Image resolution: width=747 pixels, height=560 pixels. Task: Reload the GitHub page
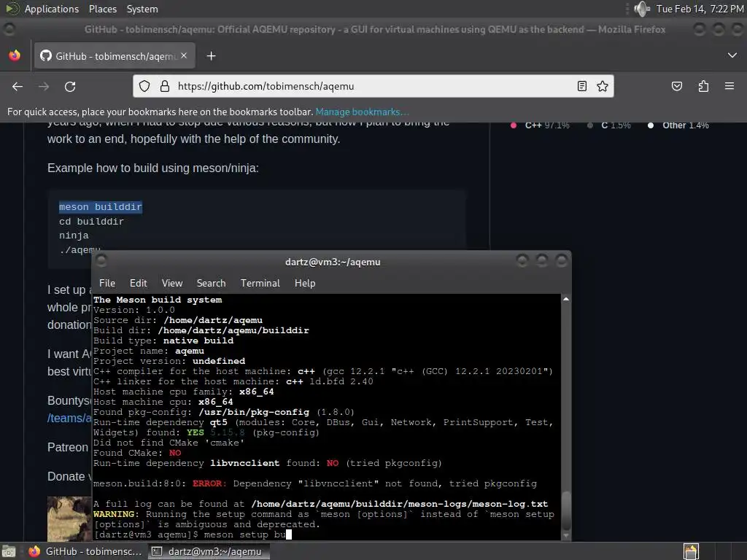(x=70, y=86)
